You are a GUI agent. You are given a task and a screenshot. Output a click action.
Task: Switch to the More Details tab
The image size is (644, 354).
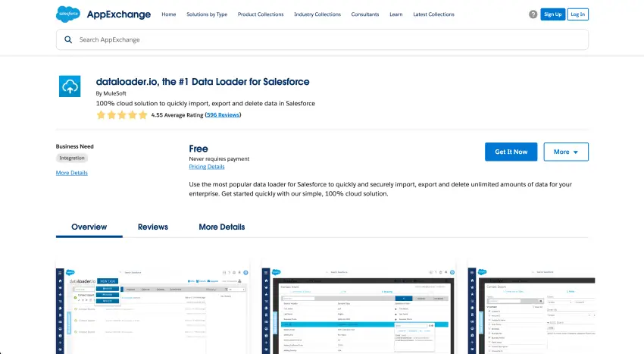(222, 227)
